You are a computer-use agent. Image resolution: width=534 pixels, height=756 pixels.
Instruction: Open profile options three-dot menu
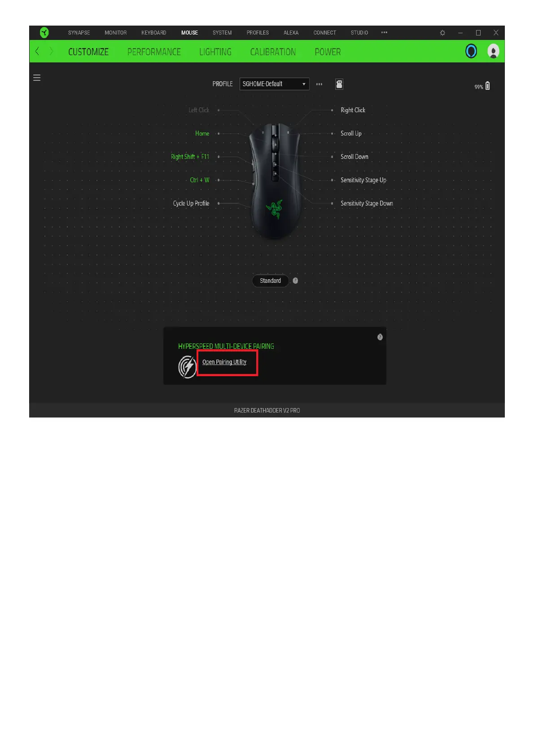(x=319, y=84)
